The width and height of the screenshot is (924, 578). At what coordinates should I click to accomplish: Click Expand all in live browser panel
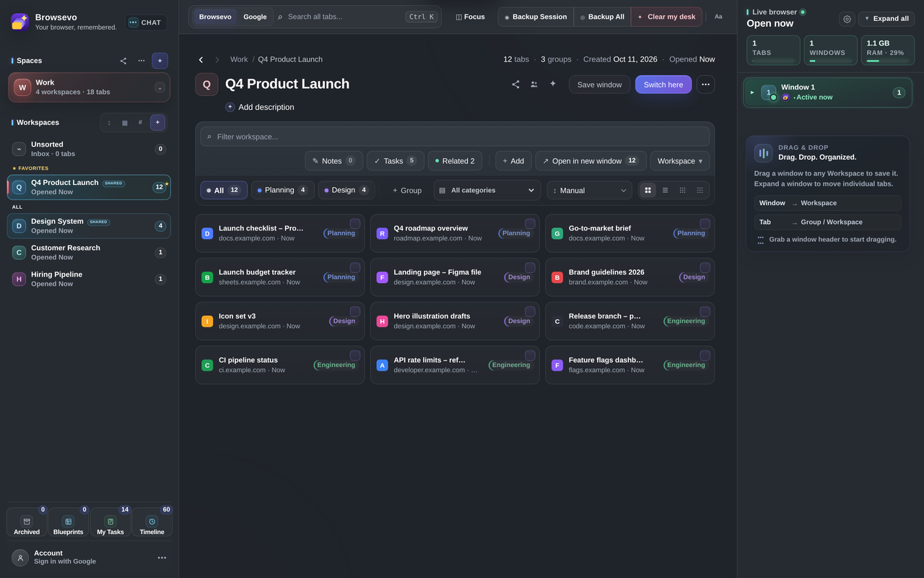tap(886, 19)
